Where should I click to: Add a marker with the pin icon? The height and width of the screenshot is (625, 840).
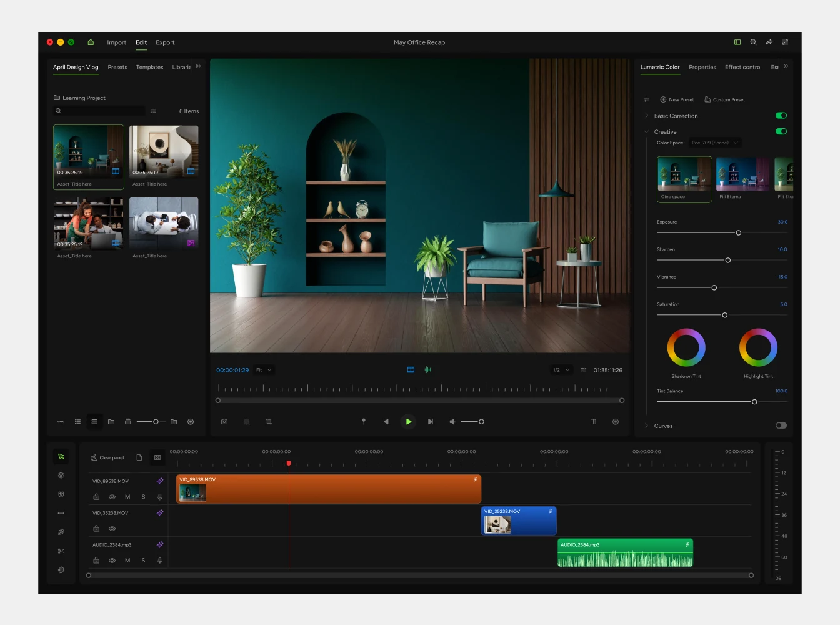(x=364, y=422)
